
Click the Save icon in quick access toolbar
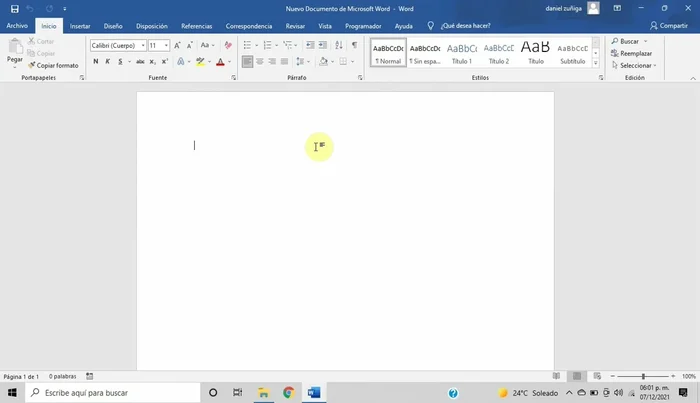point(15,8)
